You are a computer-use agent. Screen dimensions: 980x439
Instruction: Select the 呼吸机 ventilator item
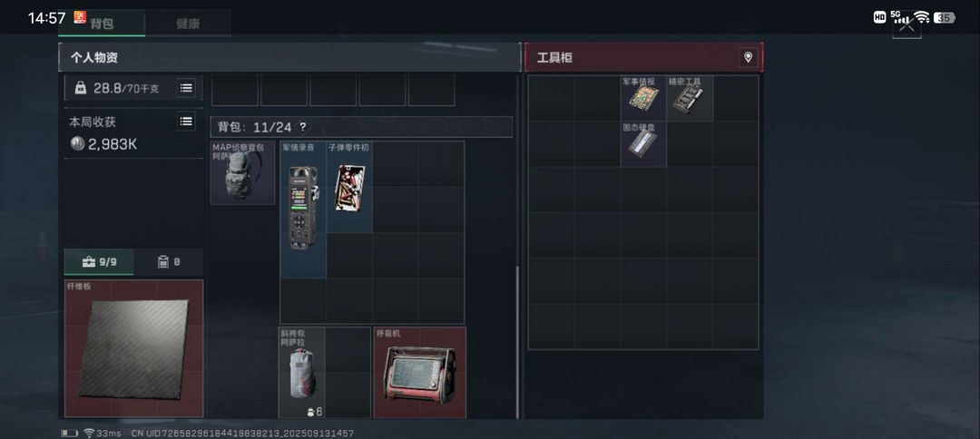[x=419, y=372]
